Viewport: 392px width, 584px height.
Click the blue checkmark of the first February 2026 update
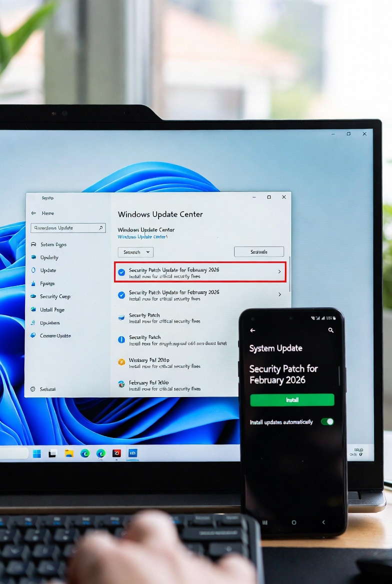[121, 272]
